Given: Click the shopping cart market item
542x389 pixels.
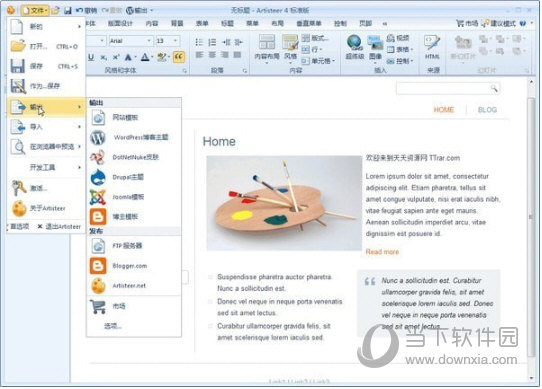Looking at the screenshot, I should click(134, 306).
